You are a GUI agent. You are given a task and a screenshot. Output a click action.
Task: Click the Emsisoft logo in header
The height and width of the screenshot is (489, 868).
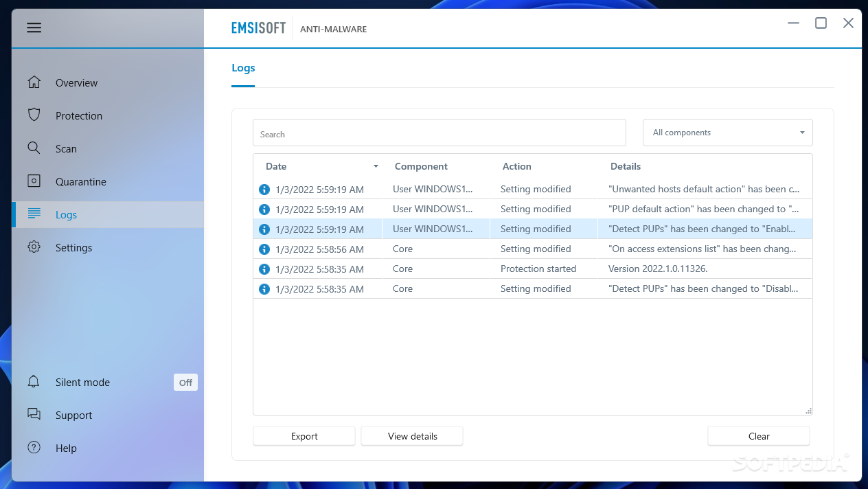click(x=258, y=29)
